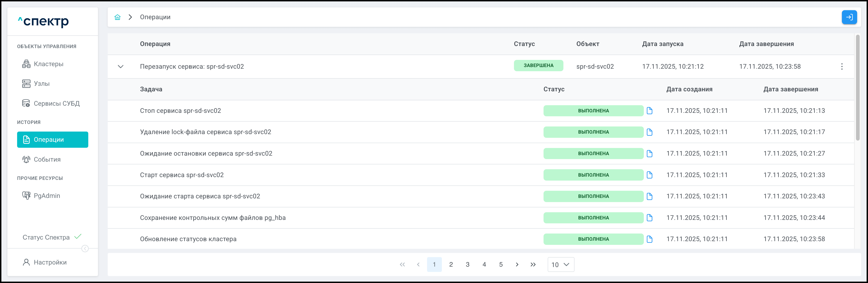Navigate to События in sidebar

(x=47, y=160)
